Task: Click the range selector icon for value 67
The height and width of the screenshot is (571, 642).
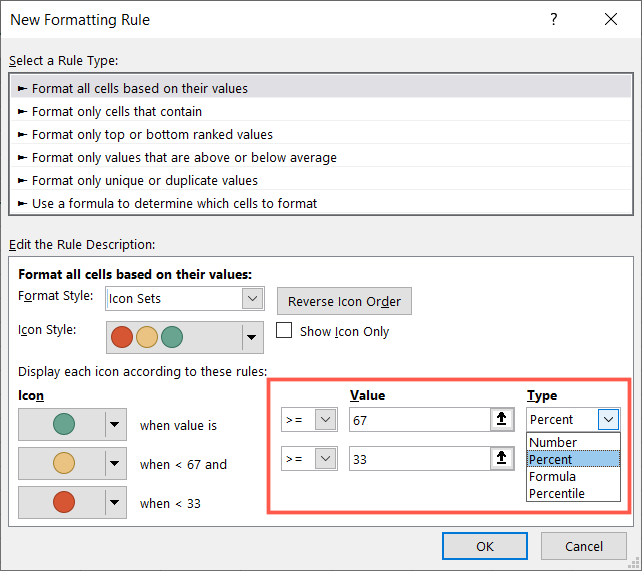Action: 500,420
